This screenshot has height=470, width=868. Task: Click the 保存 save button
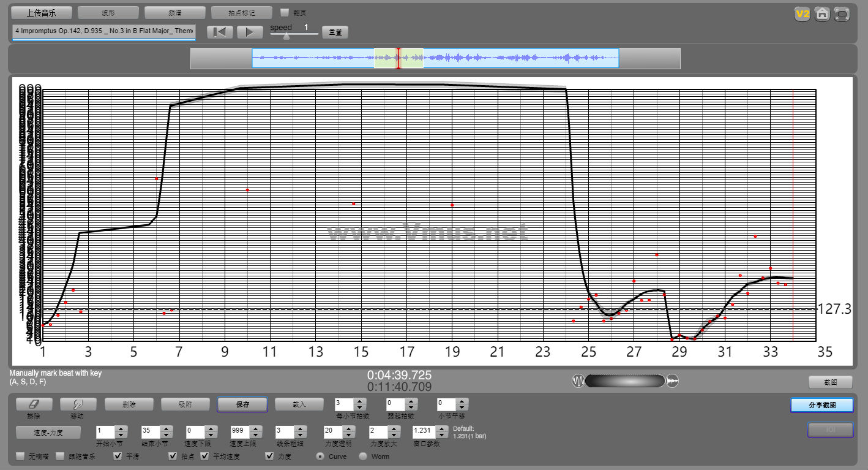coord(242,404)
